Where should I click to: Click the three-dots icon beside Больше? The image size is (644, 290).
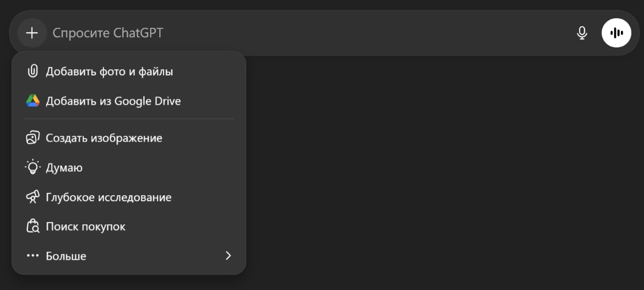tap(33, 256)
